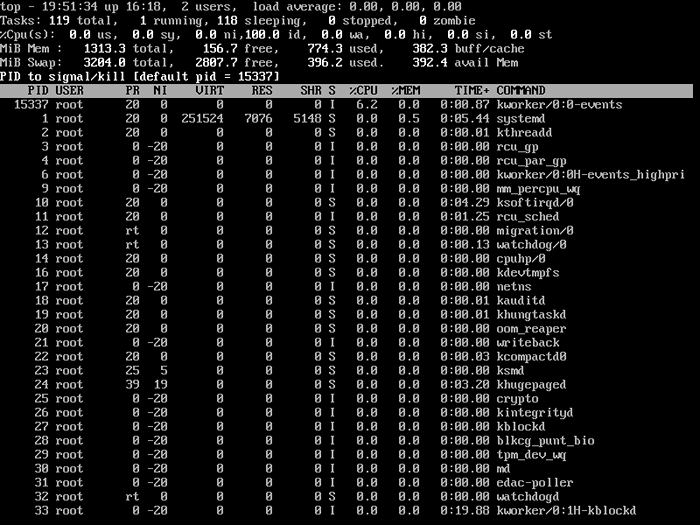Click the MiB Swap summary line

pyautogui.click(x=259, y=62)
